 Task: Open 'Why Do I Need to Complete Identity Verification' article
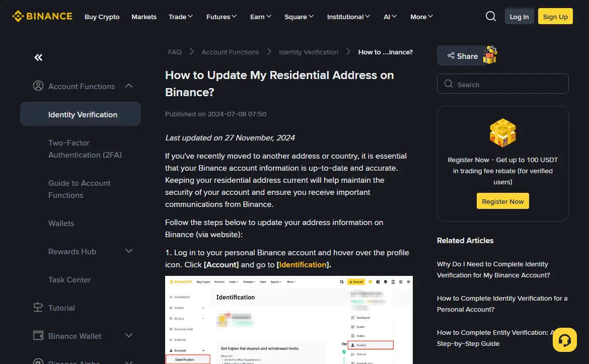point(493,269)
